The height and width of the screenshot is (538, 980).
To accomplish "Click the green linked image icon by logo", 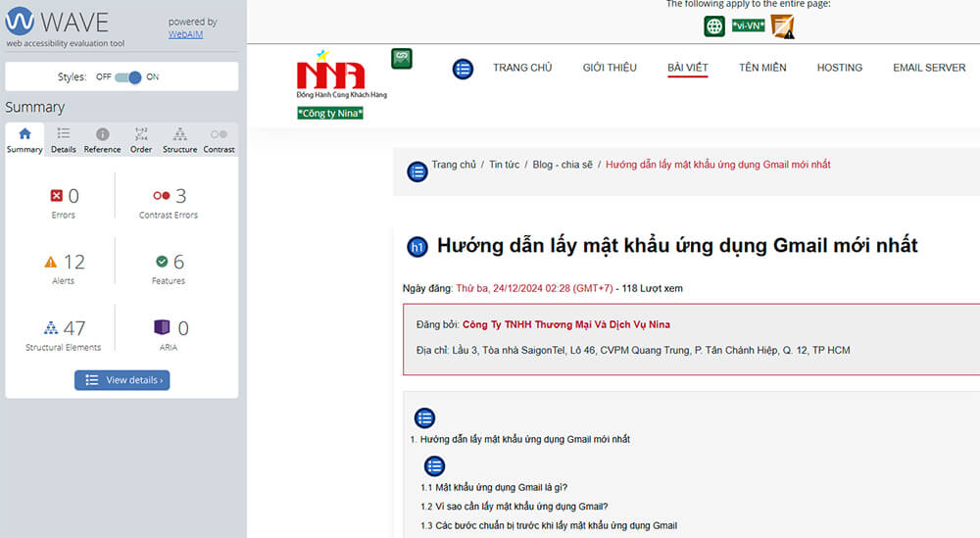I will point(402,58).
